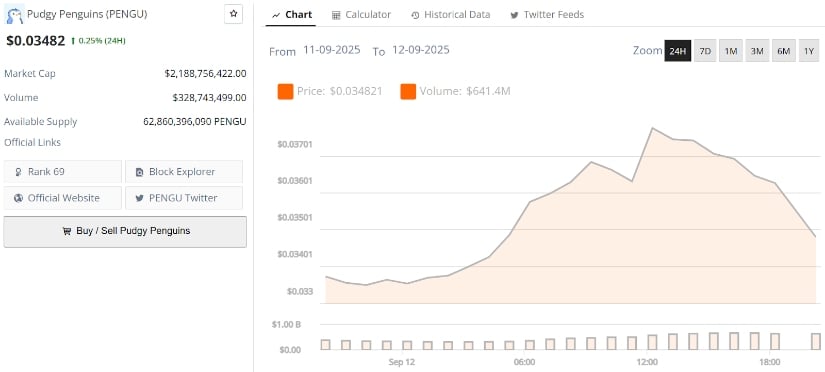Viewport: 825px width, 372px height.
Task: Select the 24H zoom range
Action: pos(678,51)
